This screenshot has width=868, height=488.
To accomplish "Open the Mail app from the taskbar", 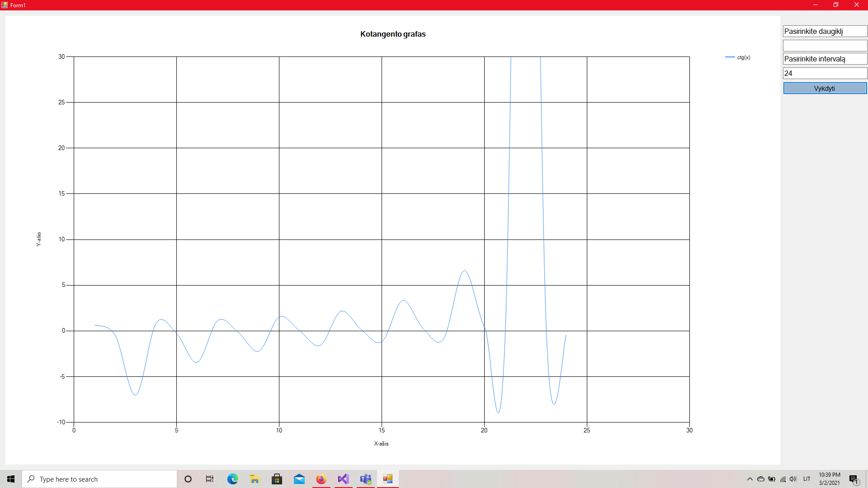I will 299,479.
